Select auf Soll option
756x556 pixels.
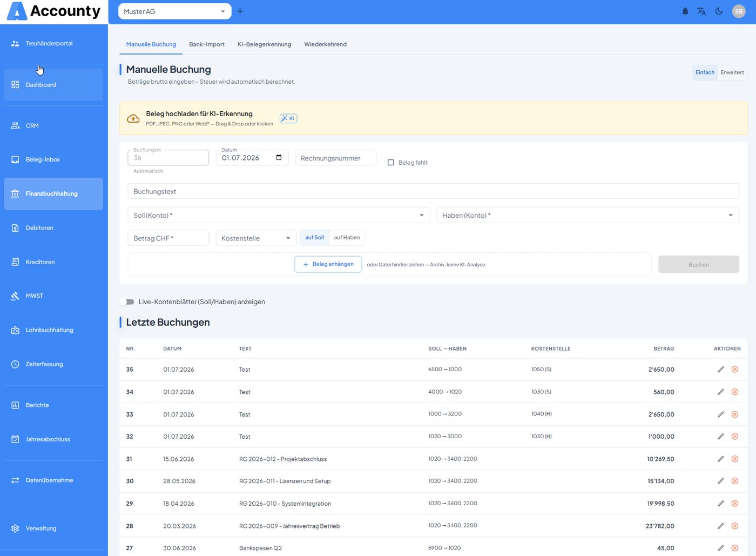pos(314,238)
